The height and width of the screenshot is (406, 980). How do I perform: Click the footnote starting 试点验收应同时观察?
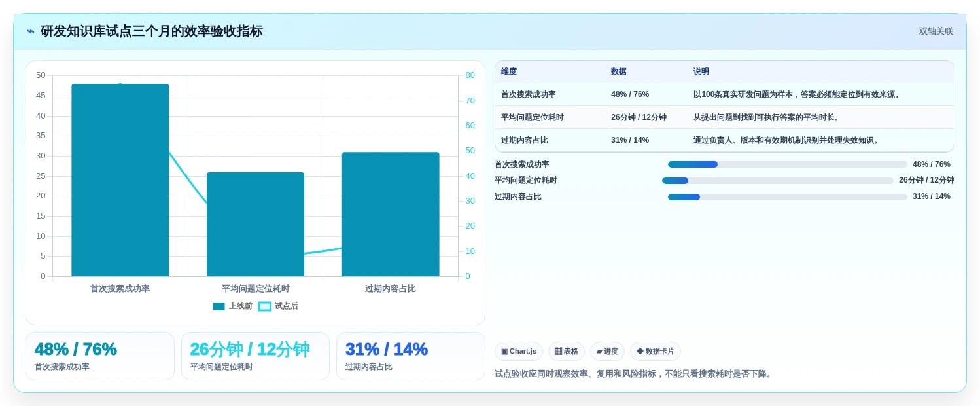click(x=635, y=374)
